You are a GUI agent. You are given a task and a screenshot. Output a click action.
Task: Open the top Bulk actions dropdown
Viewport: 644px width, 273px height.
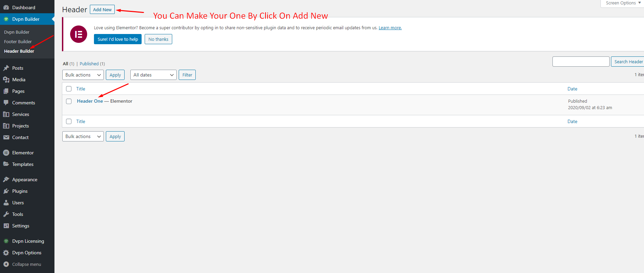[x=83, y=75]
